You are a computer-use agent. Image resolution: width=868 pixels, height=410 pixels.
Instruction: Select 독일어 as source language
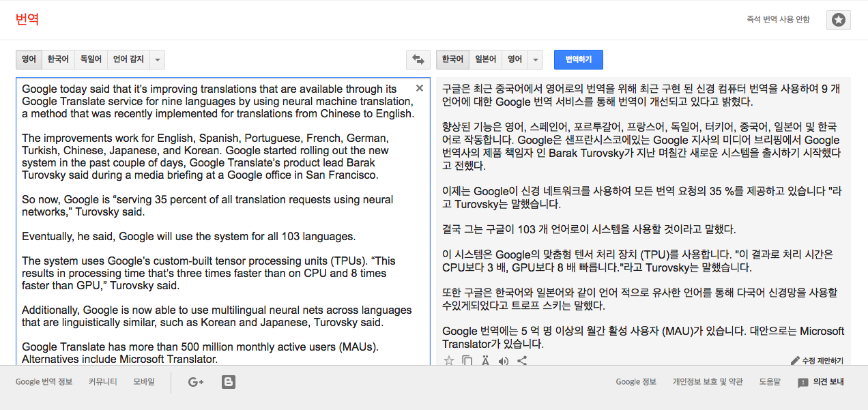tap(91, 59)
